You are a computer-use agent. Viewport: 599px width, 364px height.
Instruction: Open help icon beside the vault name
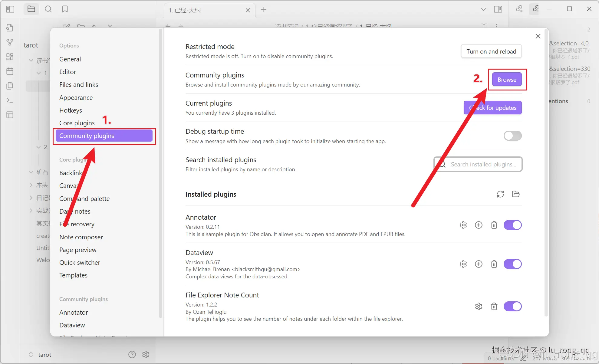coord(132,354)
